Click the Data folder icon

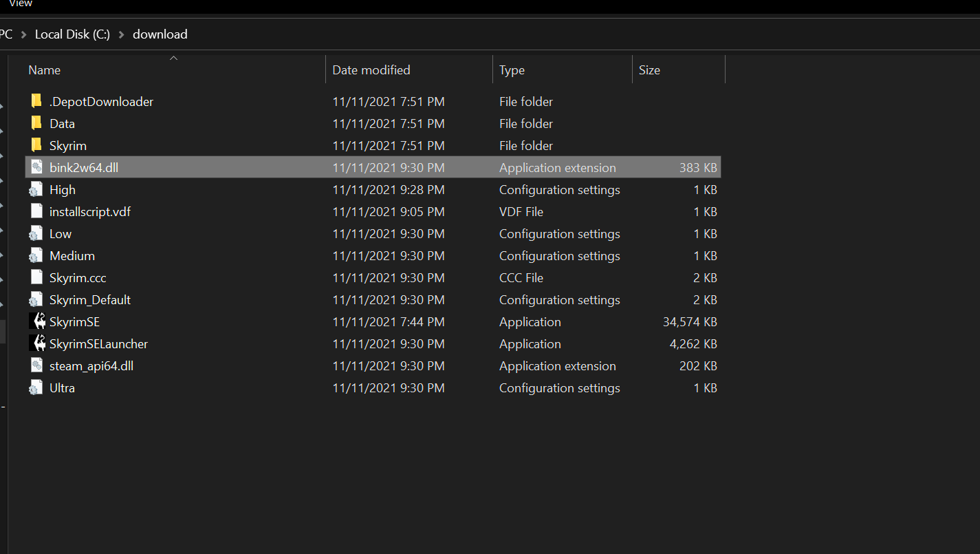click(36, 124)
